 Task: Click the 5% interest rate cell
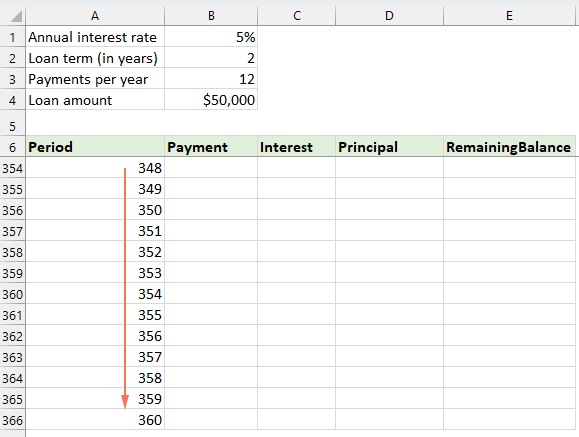click(211, 37)
